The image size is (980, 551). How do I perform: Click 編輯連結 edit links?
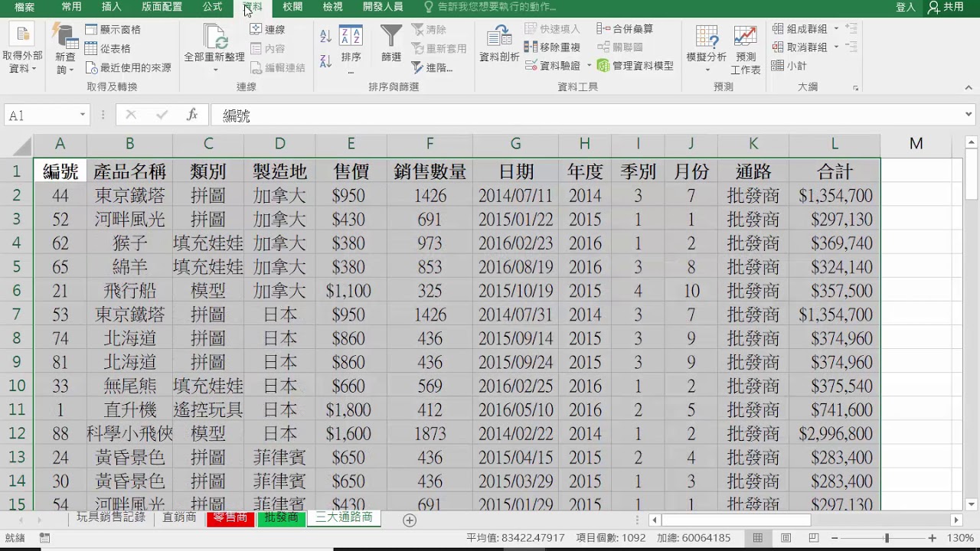277,67
